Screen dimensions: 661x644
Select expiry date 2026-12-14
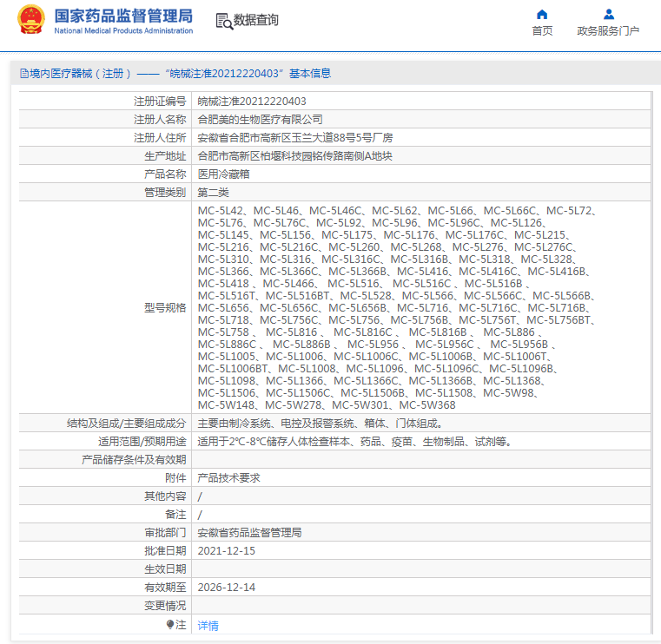click(x=227, y=588)
